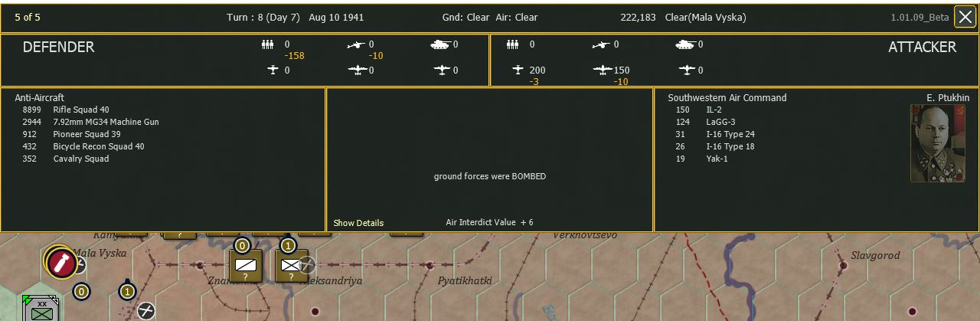Screen dimensions: 980x321
Task: Click the 1 badge above crossed-box unit
Action: pos(288,246)
